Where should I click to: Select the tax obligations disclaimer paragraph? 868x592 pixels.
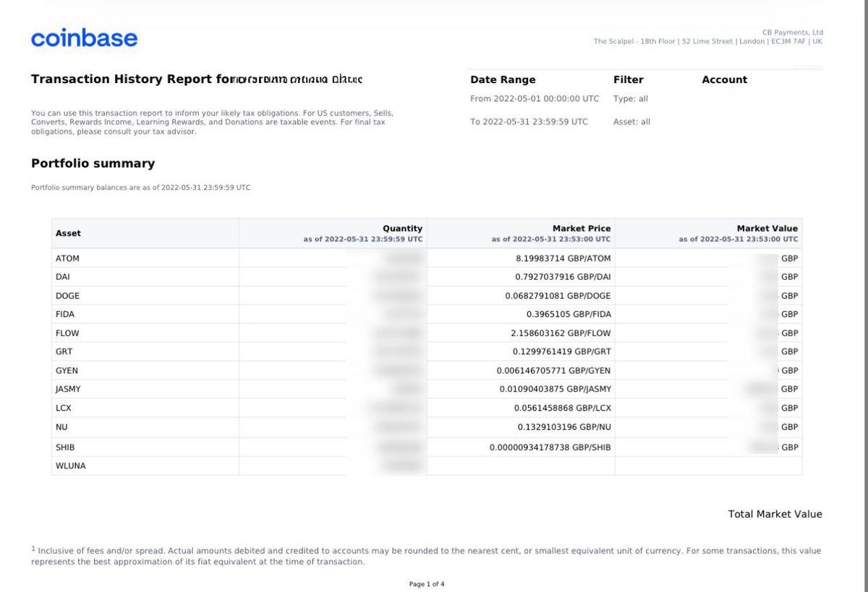[x=212, y=122]
